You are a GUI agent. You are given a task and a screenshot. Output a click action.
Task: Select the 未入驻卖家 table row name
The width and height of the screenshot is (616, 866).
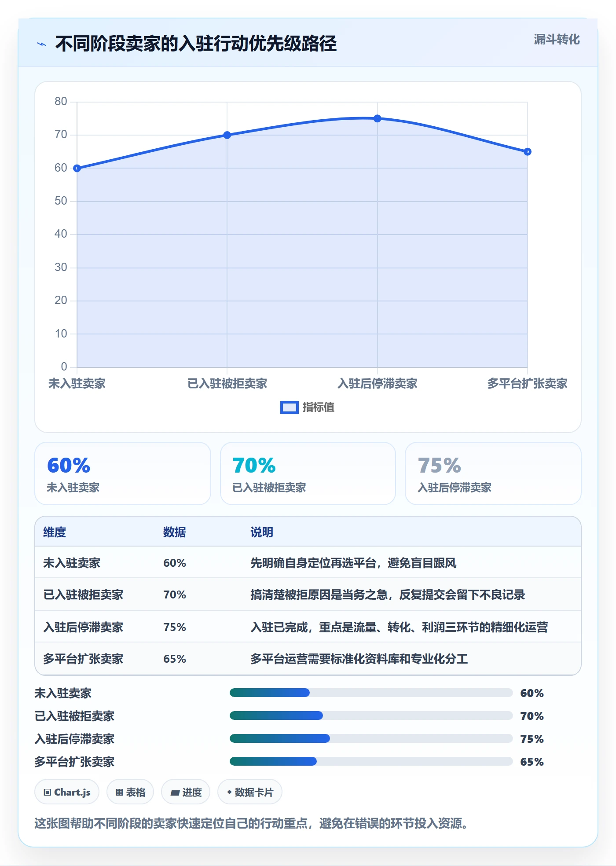(x=72, y=563)
